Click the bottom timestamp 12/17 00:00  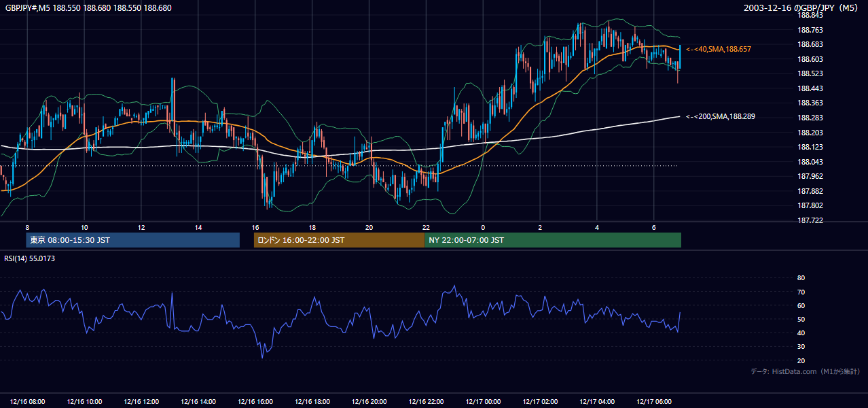click(483, 401)
